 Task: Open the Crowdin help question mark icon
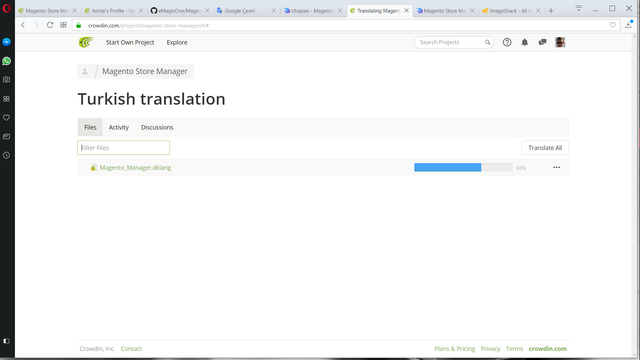coord(507,42)
